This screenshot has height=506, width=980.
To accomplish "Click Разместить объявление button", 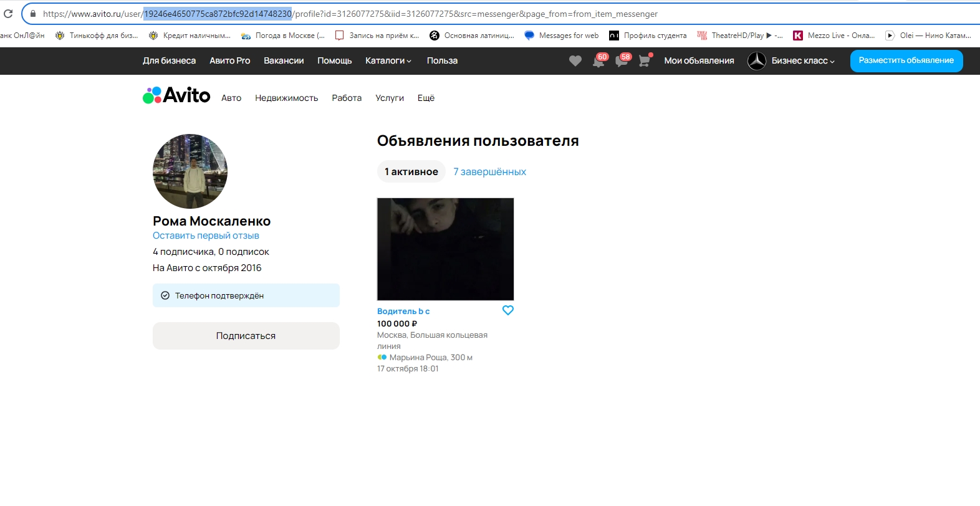I will 906,61.
